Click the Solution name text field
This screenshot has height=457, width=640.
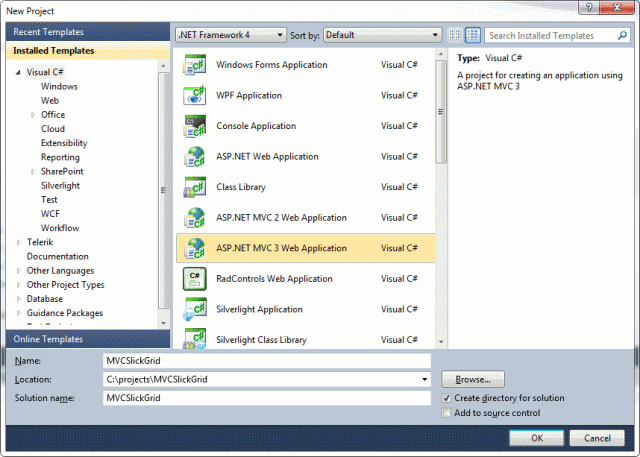pyautogui.click(x=267, y=398)
